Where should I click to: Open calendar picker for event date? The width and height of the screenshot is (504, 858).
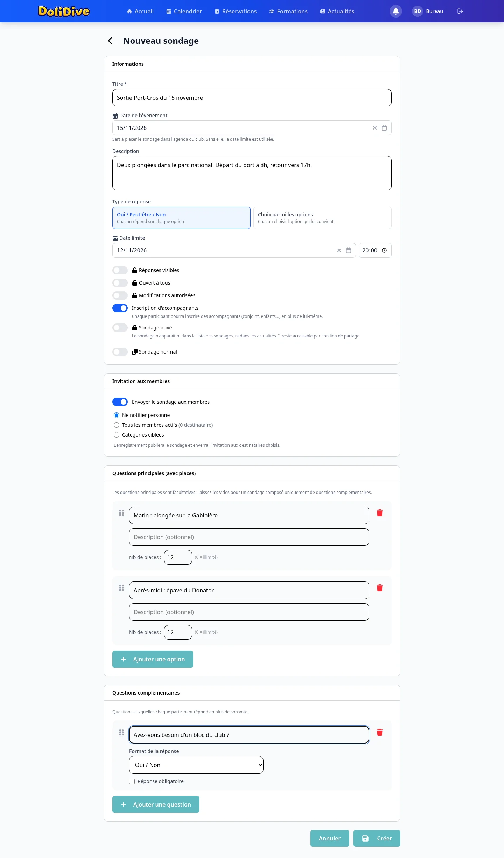(384, 128)
